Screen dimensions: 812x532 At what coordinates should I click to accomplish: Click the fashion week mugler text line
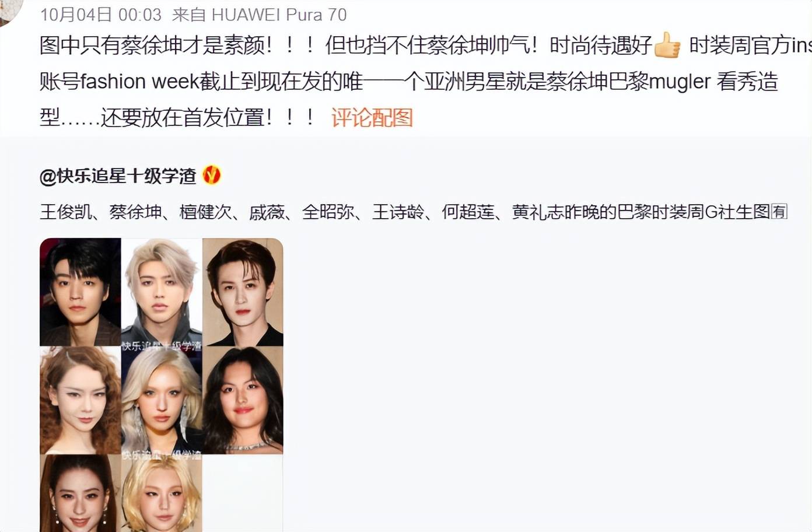[408, 82]
